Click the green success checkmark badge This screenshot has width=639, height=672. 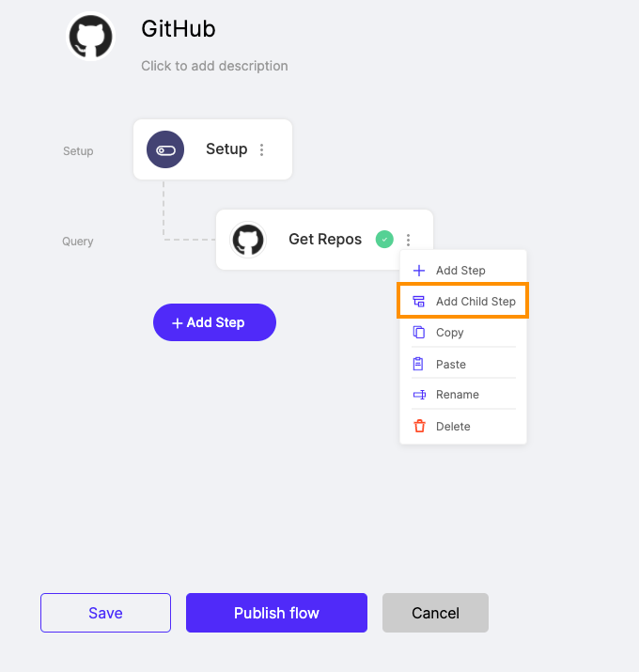point(384,239)
